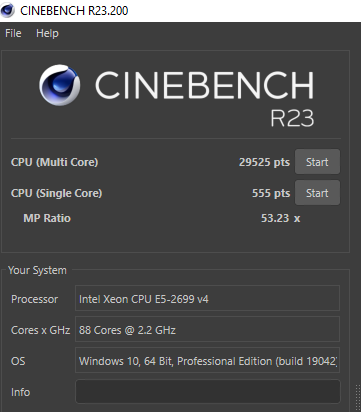Open the File menu
Screen dimensions: 361x412
[x=13, y=33]
